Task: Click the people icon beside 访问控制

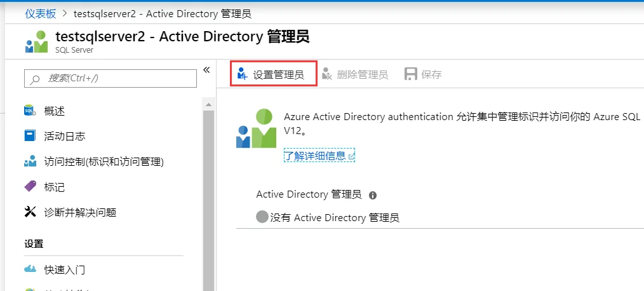Action: (x=30, y=162)
